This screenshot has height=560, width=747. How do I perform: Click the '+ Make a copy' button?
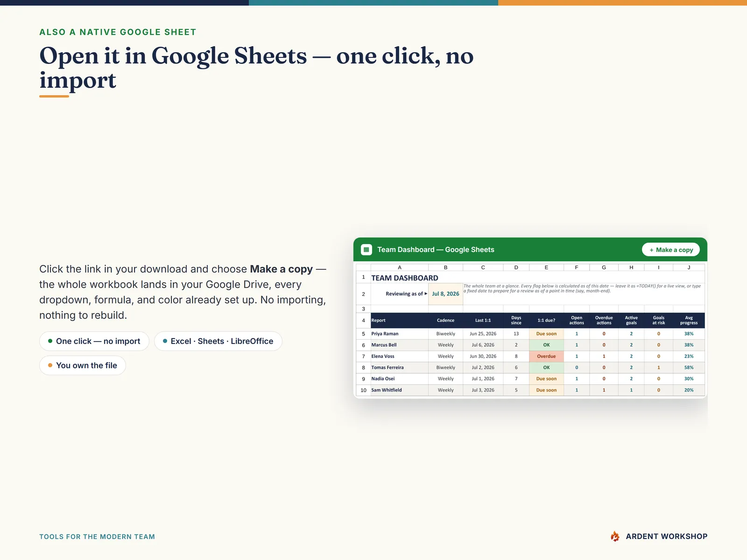pos(671,250)
